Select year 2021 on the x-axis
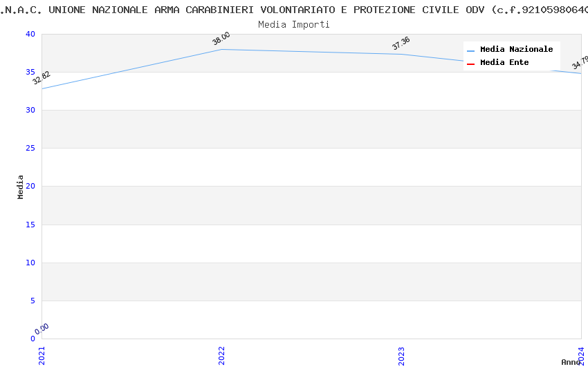 (42, 356)
